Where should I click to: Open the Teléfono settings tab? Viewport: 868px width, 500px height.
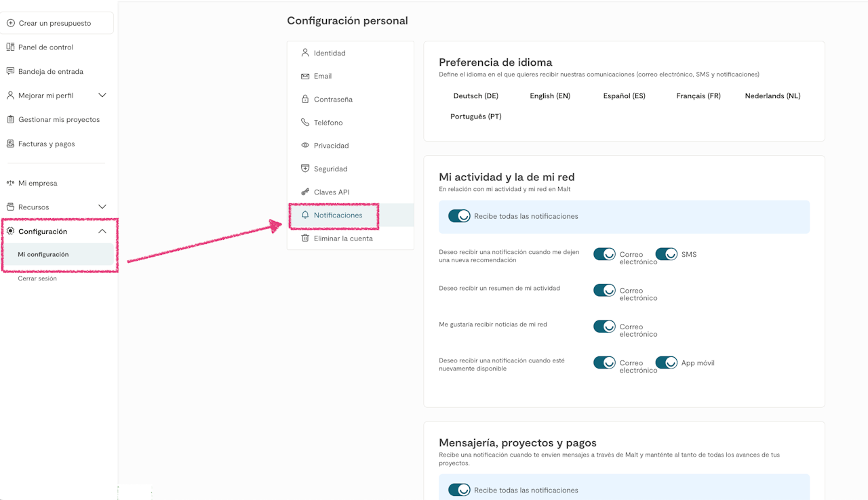[x=328, y=123]
